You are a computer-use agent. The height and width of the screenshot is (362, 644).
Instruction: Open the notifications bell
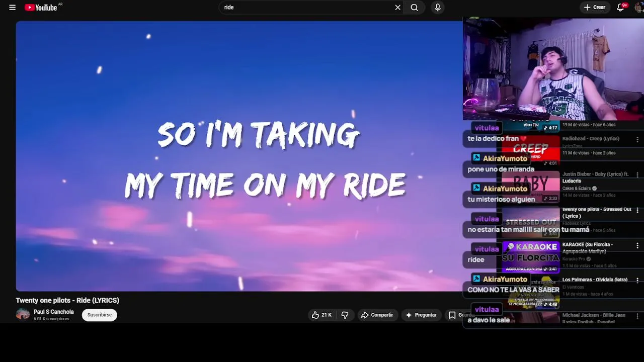(621, 8)
